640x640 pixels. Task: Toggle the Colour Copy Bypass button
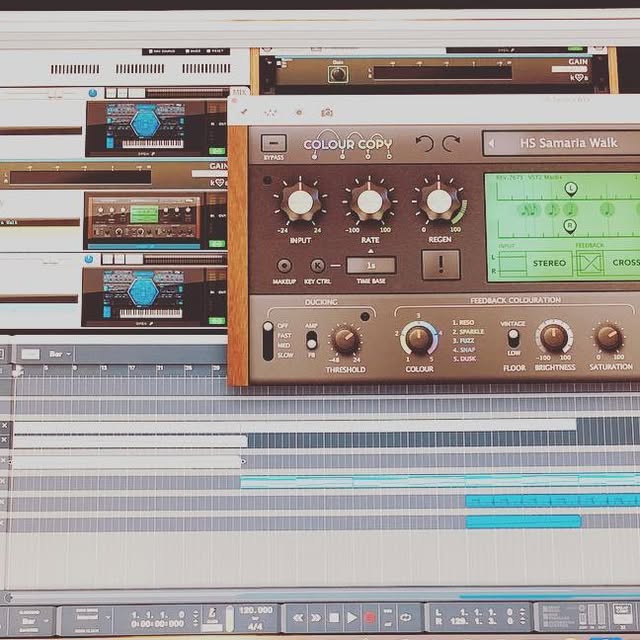tap(273, 143)
